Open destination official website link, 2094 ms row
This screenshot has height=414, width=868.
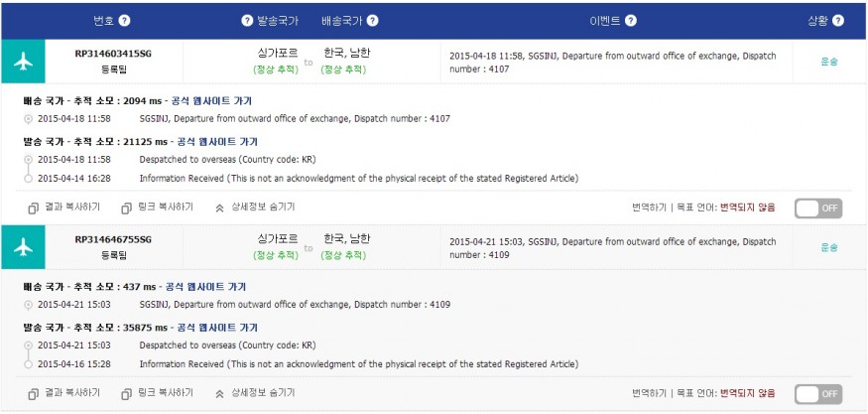click(214, 101)
